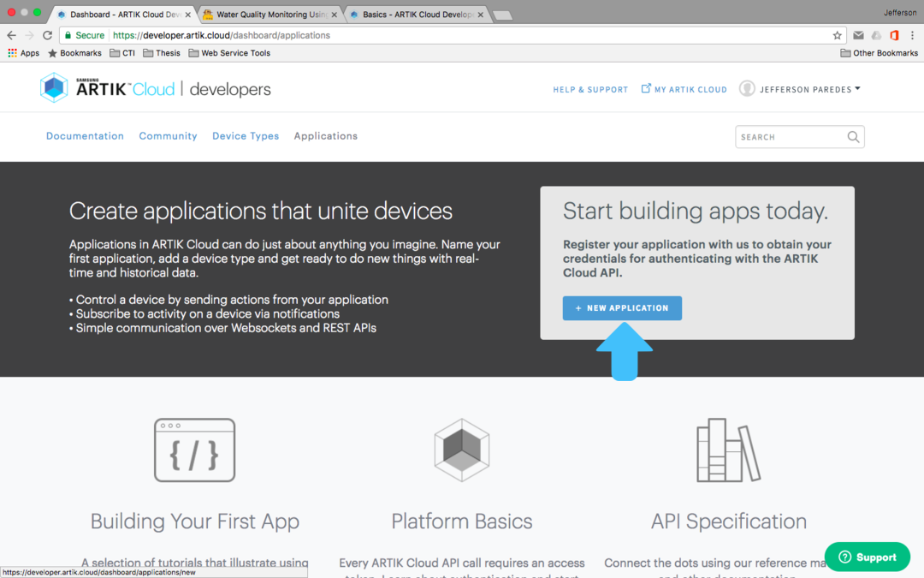Open the mail extension icon in toolbar
Image resolution: width=924 pixels, height=578 pixels.
(859, 35)
